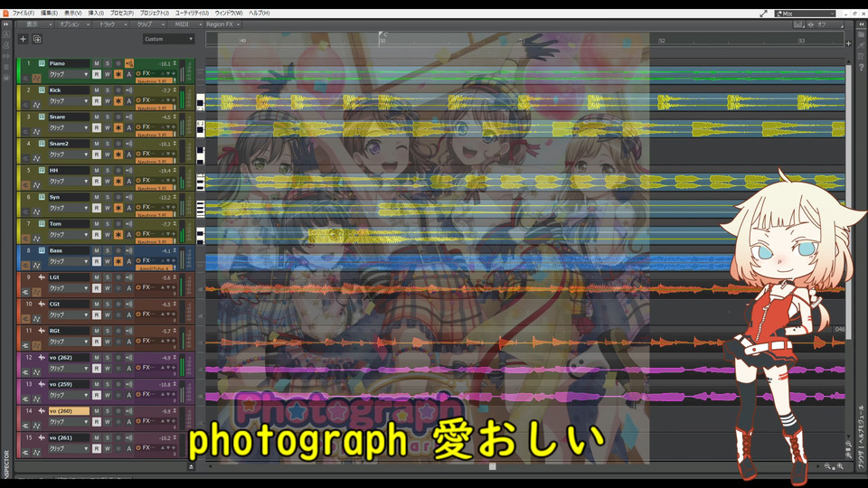
Task: Open the media browser folder icon at right
Action: 862,34
